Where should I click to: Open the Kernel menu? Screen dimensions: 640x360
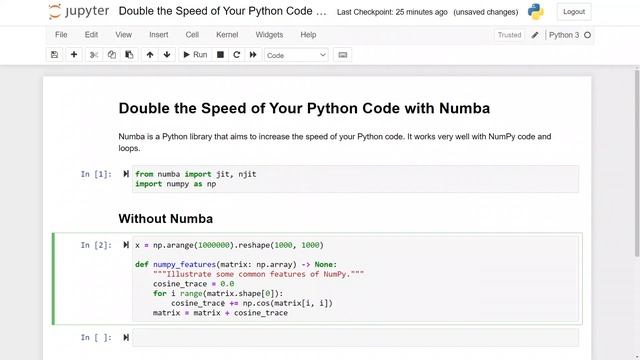click(227, 35)
